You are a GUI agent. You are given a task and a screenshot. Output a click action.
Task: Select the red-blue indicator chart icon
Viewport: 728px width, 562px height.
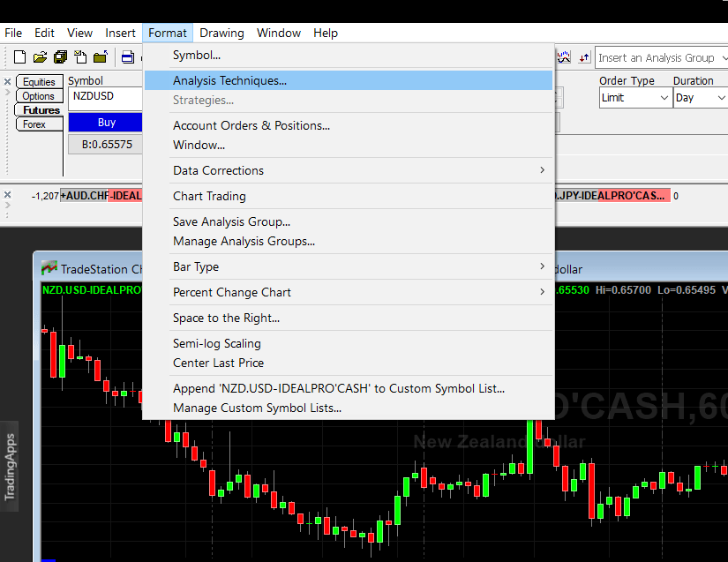tap(563, 56)
